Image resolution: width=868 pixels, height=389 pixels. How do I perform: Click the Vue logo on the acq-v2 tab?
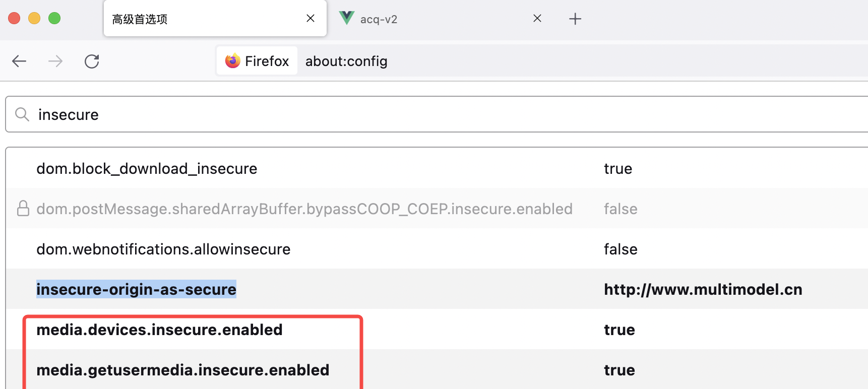(x=346, y=18)
